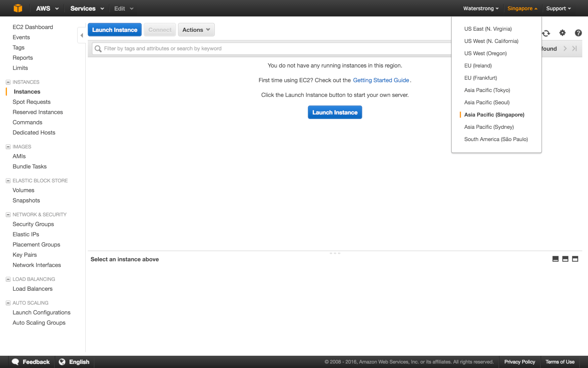Collapse the LOAD BALANCING section
Image resolution: width=588 pixels, height=368 pixels.
8,279
